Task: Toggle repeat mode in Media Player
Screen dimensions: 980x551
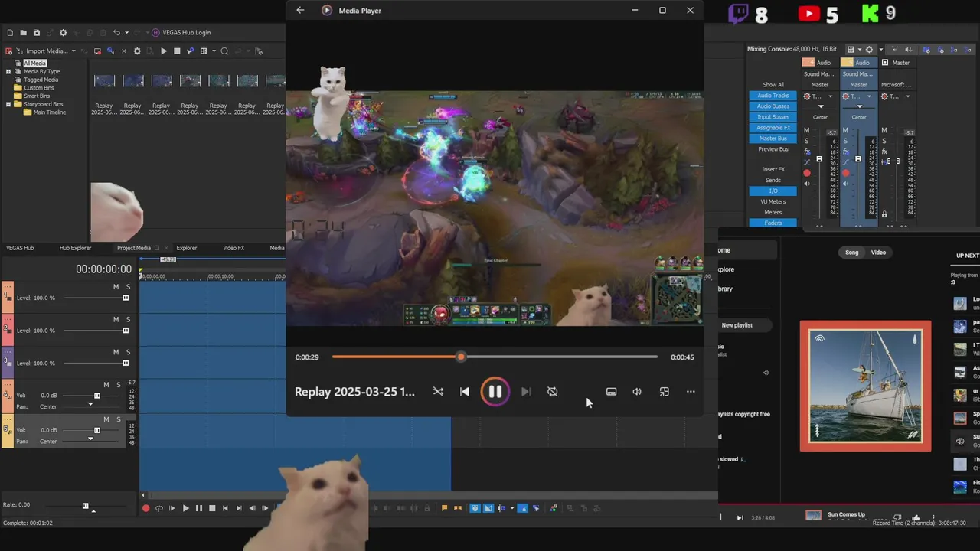Action: tap(553, 392)
